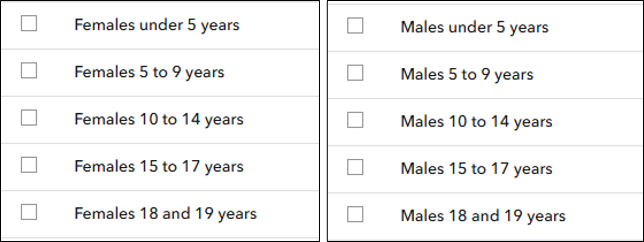This screenshot has width=644, height=242.
Task: Click the Males under 5 years label
Action: 474,27
